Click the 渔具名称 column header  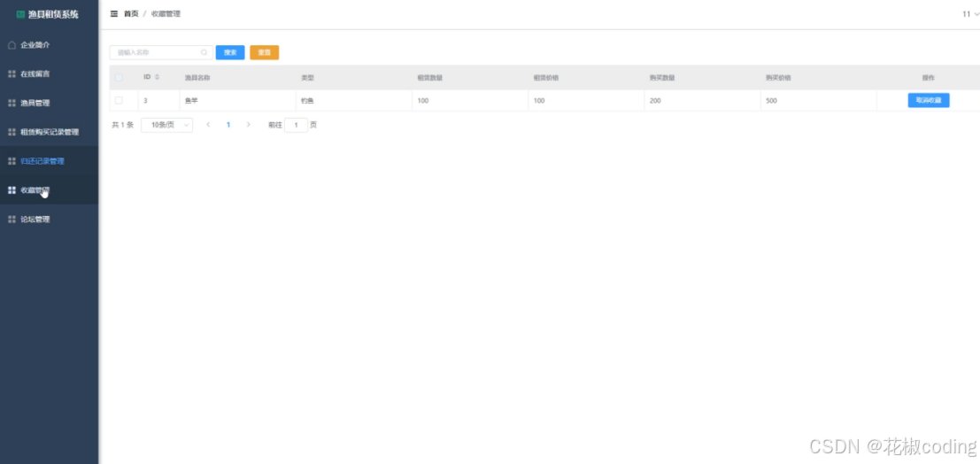tap(197, 78)
